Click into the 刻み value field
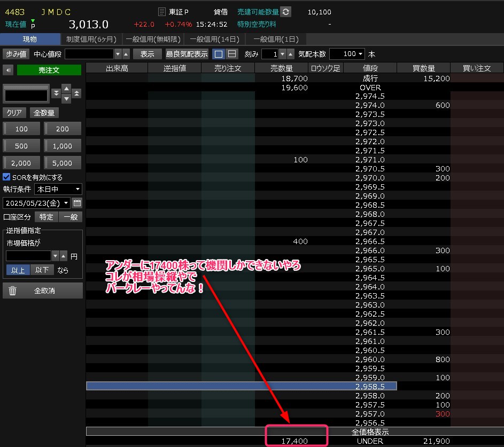504x447 pixels. click(x=270, y=54)
